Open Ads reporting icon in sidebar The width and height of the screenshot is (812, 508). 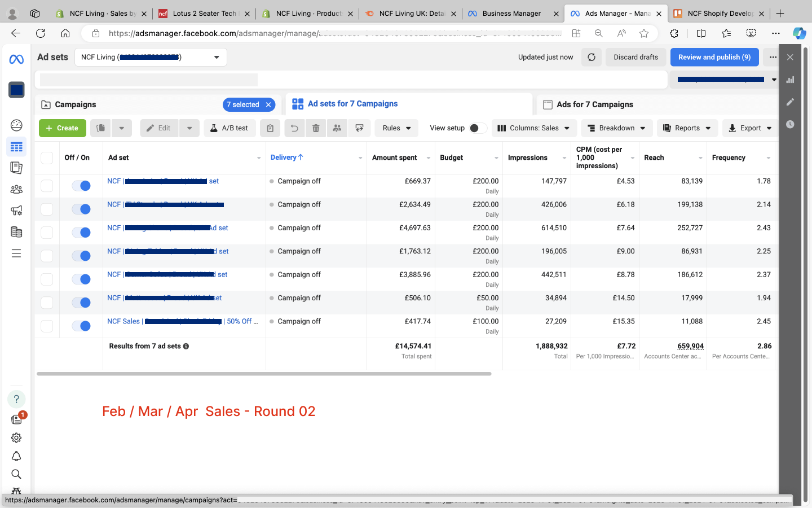click(16, 168)
